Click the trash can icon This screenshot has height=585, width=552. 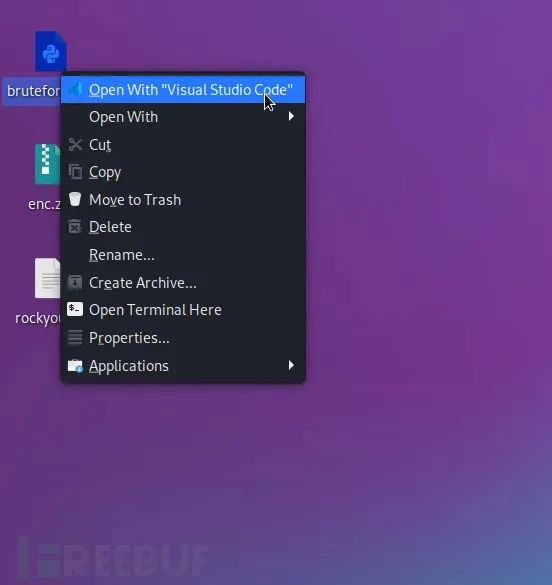click(75, 199)
